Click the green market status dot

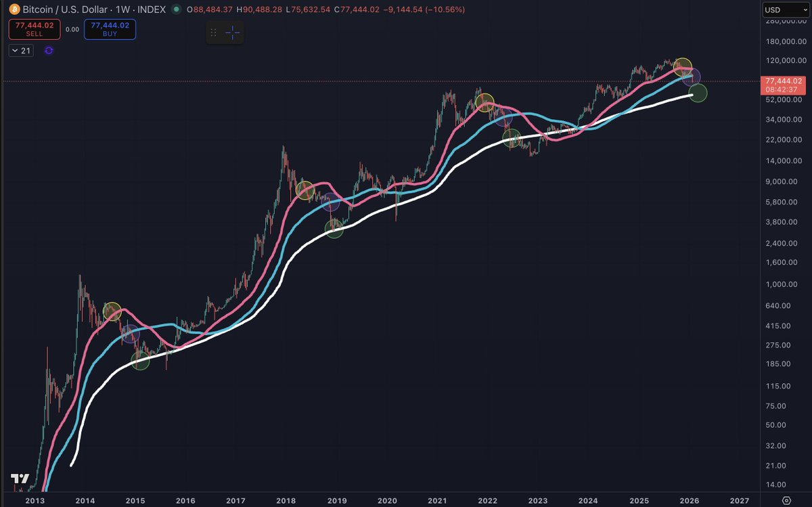[x=177, y=9]
